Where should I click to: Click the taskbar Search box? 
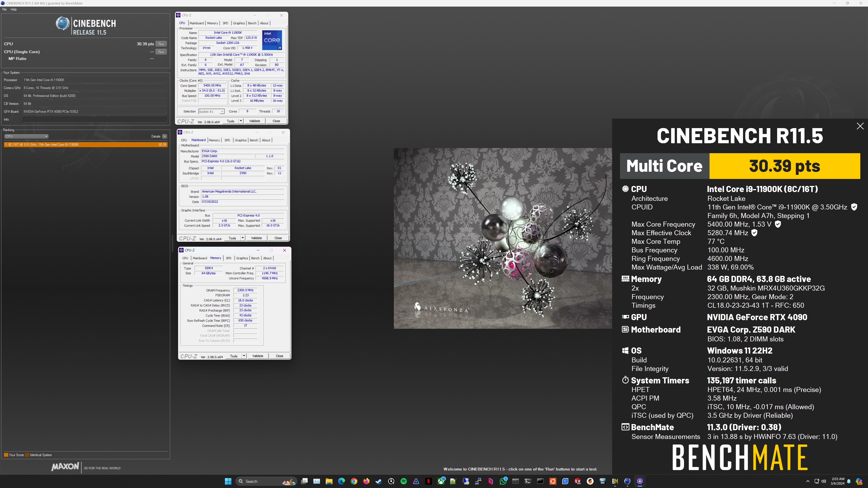pyautogui.click(x=266, y=481)
